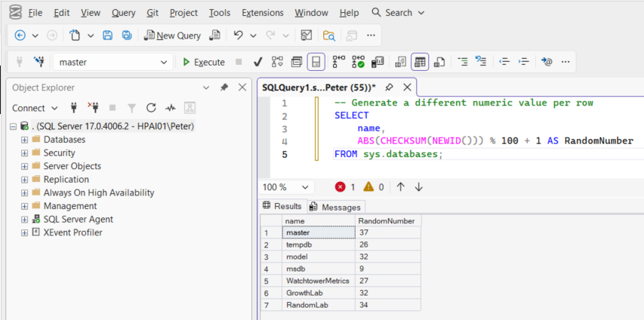This screenshot has width=644, height=320.
Task: Open Activity Monitor from Object Explorer toolbar
Action: (x=171, y=108)
